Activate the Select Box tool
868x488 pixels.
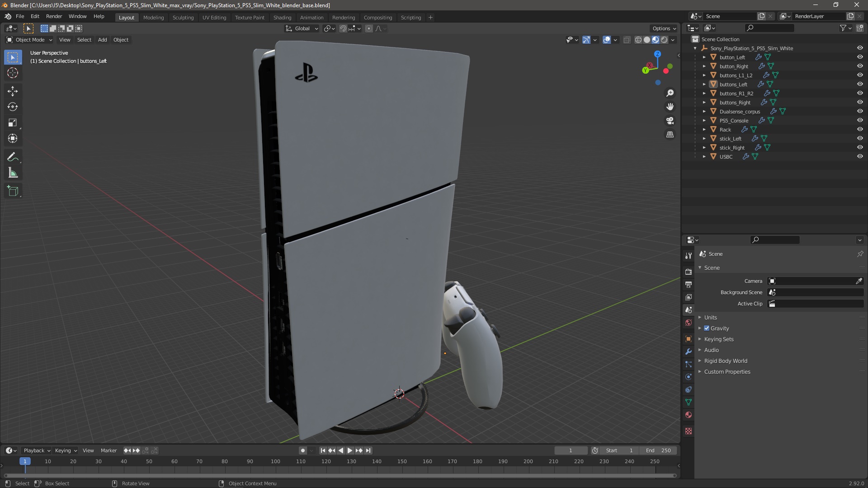pyautogui.click(x=13, y=57)
